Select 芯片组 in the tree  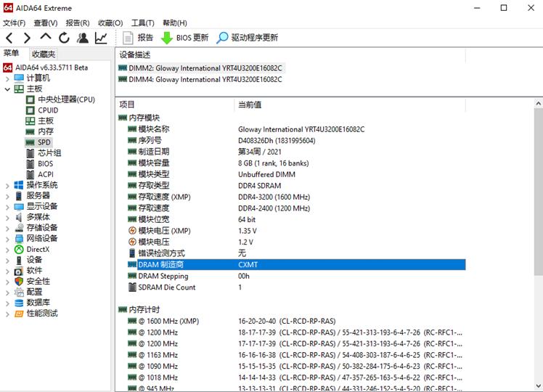44,153
